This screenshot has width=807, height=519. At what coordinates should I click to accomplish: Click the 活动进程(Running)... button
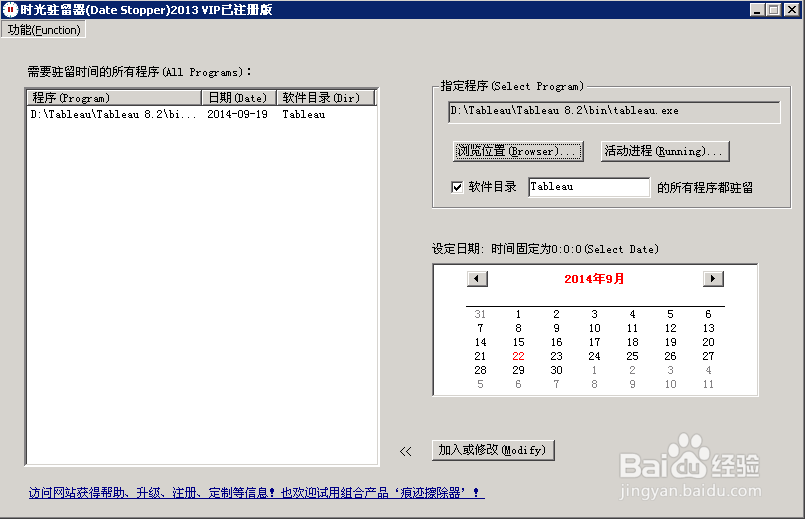[x=665, y=151]
